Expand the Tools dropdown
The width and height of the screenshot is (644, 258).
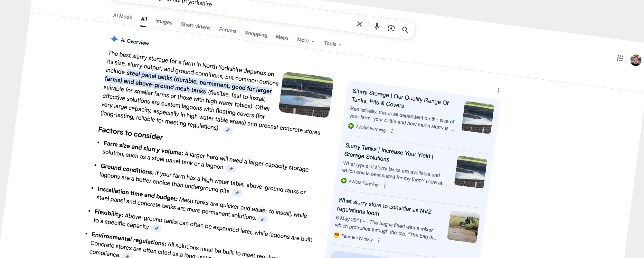point(332,44)
